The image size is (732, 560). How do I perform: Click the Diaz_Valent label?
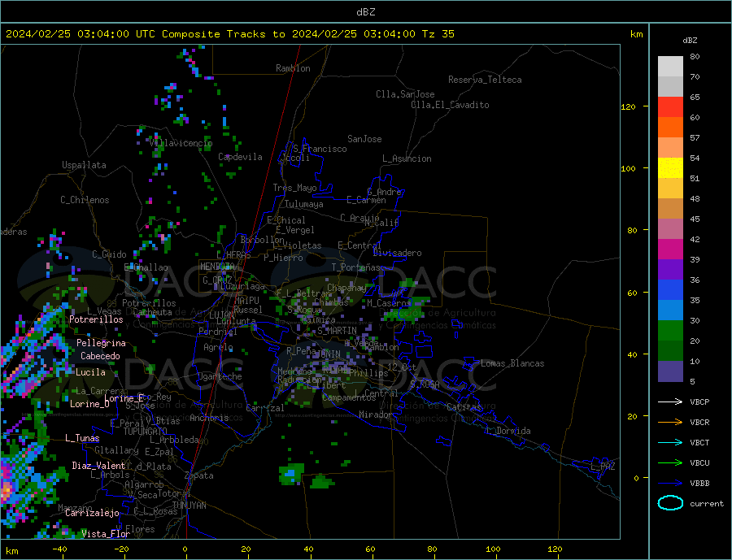click(x=99, y=466)
